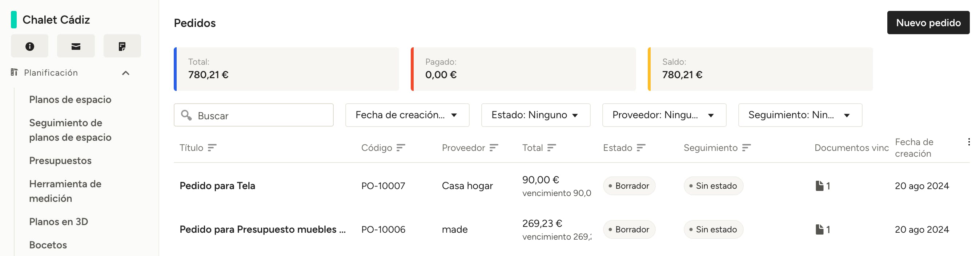Open table column options kebab menu
Viewport: 980px width, 256px height.
[x=969, y=142]
